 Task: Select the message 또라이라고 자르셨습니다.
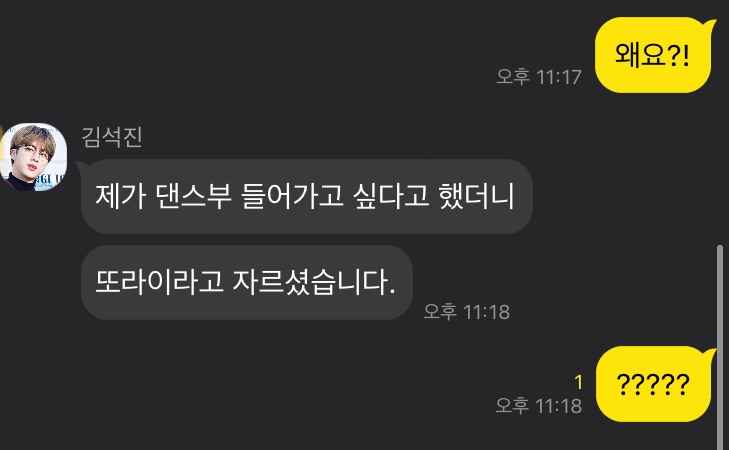click(x=247, y=282)
